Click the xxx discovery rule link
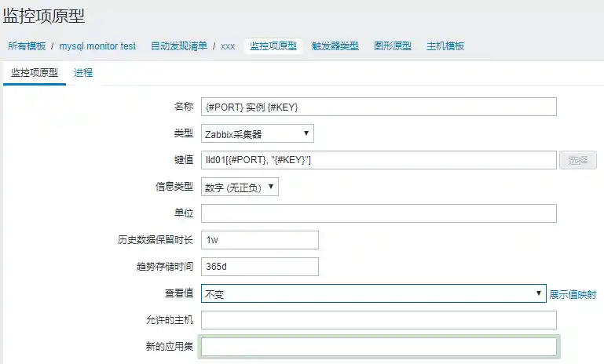Viewport: 604px width, 364px height. click(x=228, y=46)
